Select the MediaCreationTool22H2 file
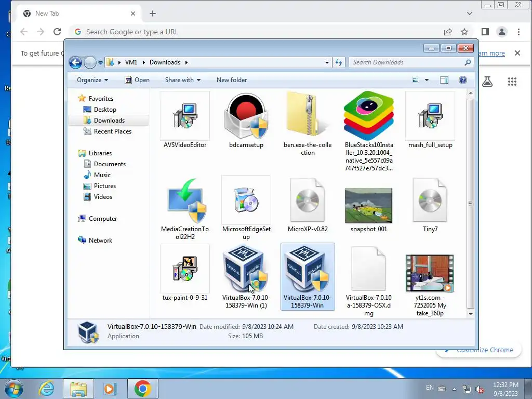 (185, 208)
